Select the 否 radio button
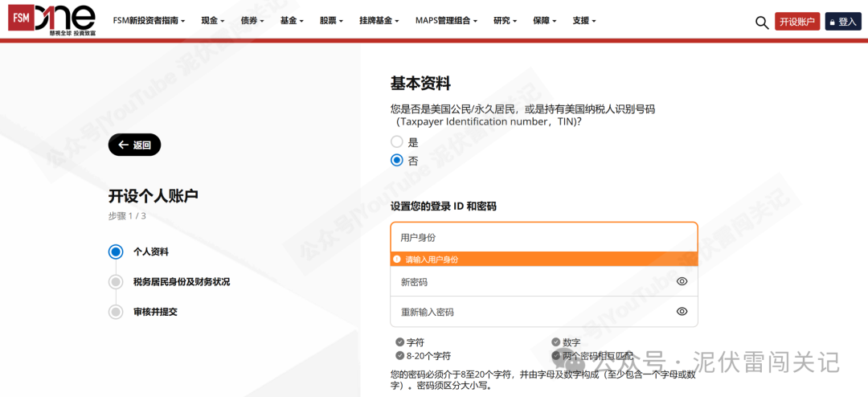This screenshot has width=868, height=397. [396, 161]
